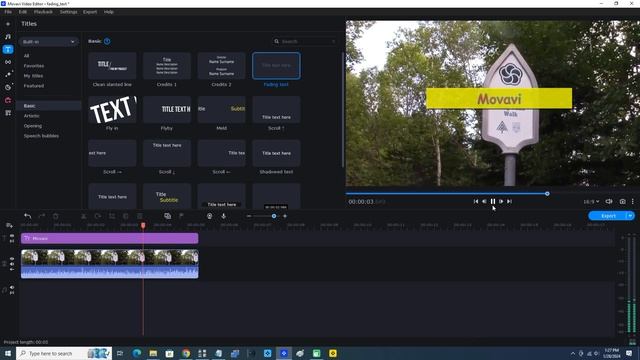The width and height of the screenshot is (640, 360).
Task: Toggle the player volume speaker icon
Action: 609,201
